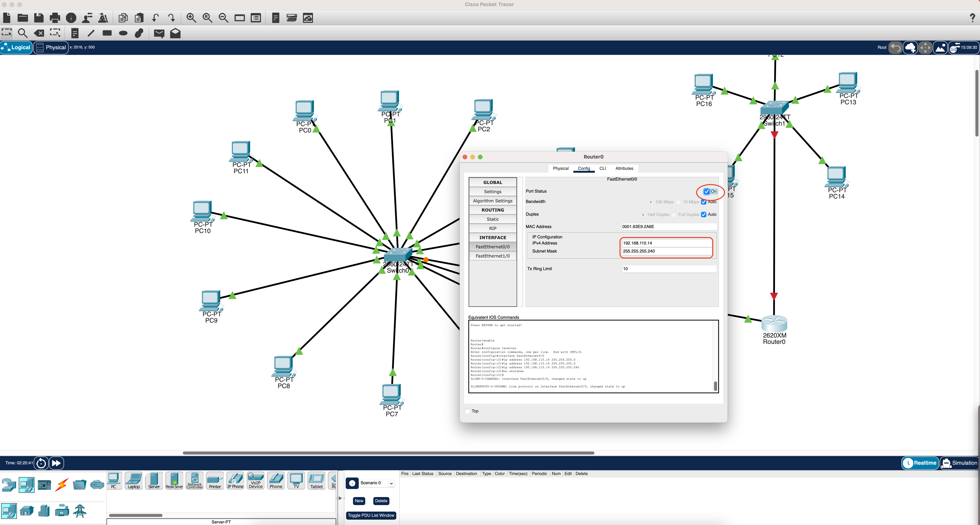Screen dimensions: 980x525
Task: Open the Static routing section
Action: (x=493, y=219)
